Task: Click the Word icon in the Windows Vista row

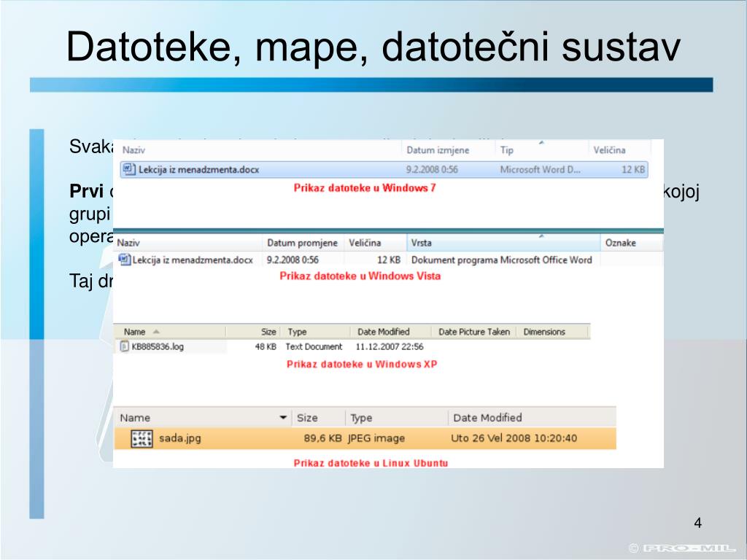Action: pos(125,260)
